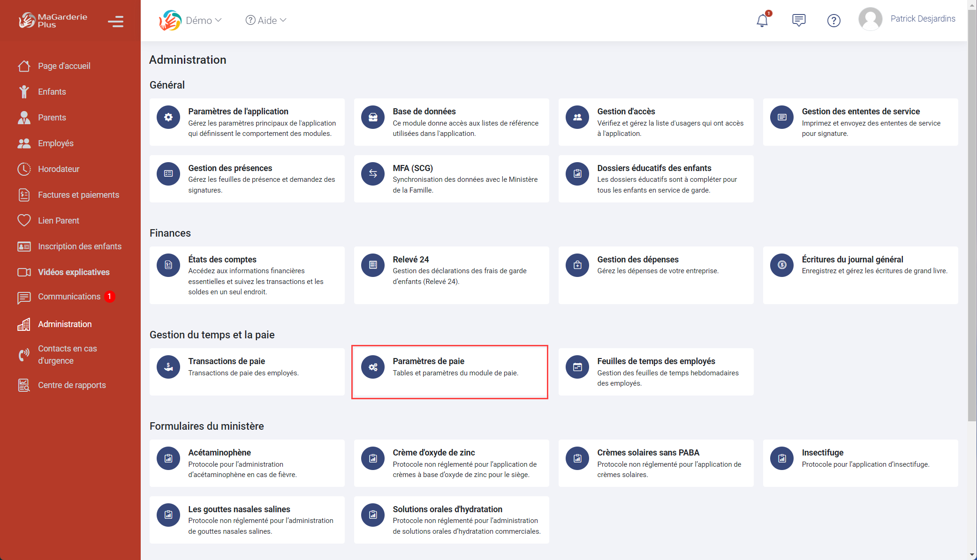Expand the Démo garderie dropdown

203,20
